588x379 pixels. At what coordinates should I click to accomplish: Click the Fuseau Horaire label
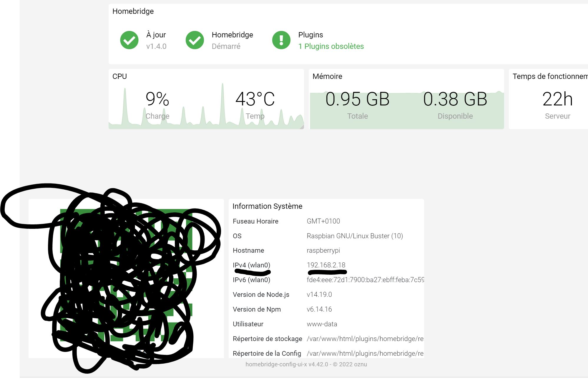point(255,221)
